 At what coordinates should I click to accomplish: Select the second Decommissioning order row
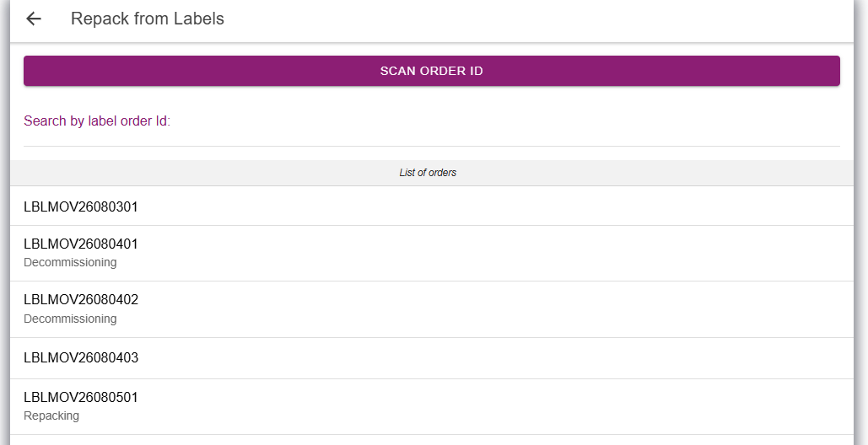(x=431, y=309)
